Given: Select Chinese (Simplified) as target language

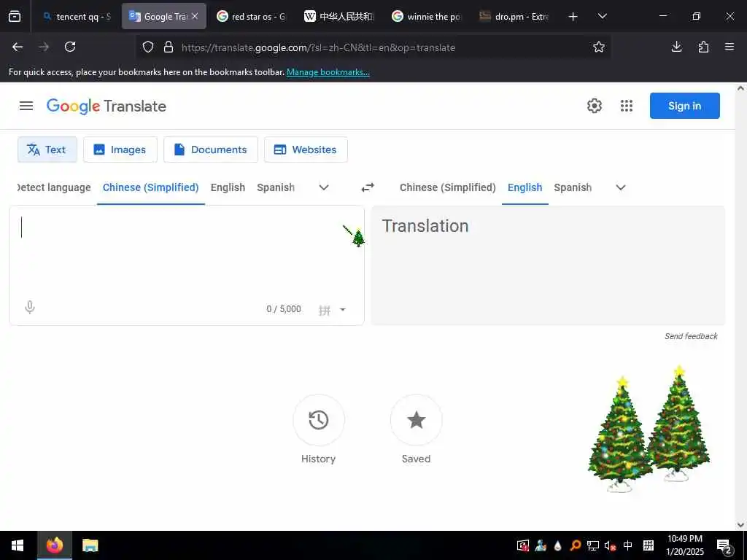Looking at the screenshot, I should click(x=448, y=187).
